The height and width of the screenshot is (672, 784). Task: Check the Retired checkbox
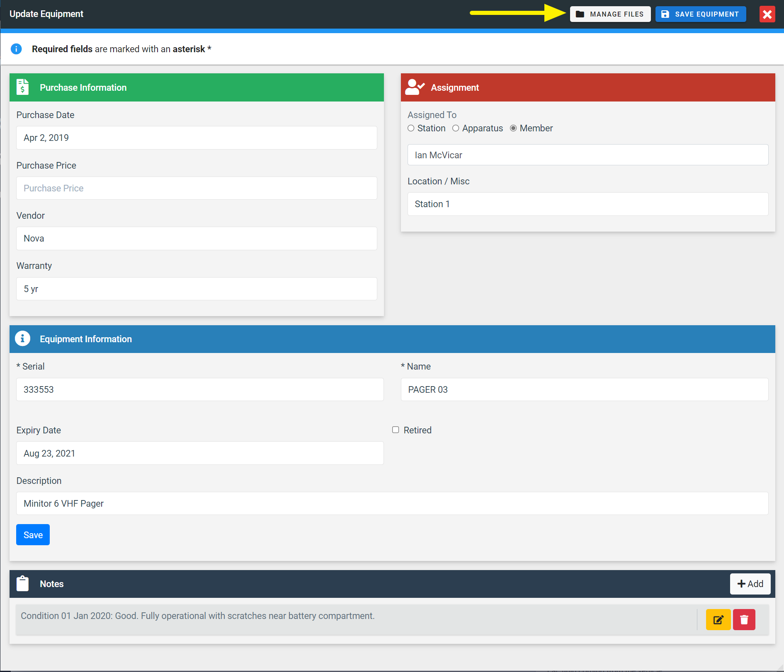click(x=396, y=430)
